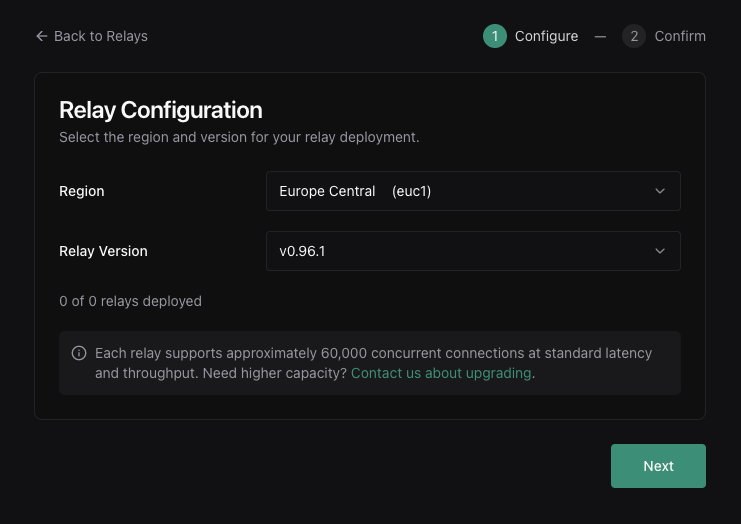Image resolution: width=741 pixels, height=524 pixels.
Task: Click the subtitle about selecting region and version
Action: [239, 137]
